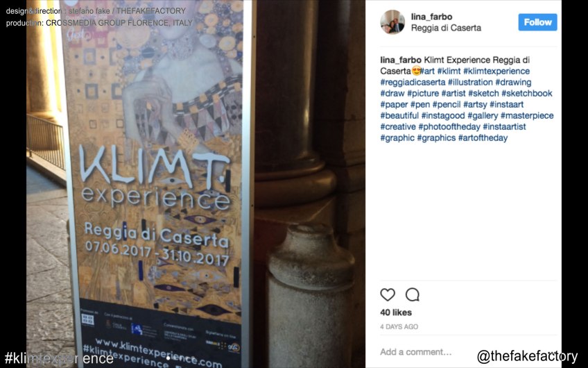Image resolution: width=588 pixels, height=368 pixels.
Task: Open the more options dots beside the comment field
Action: pos(551,352)
